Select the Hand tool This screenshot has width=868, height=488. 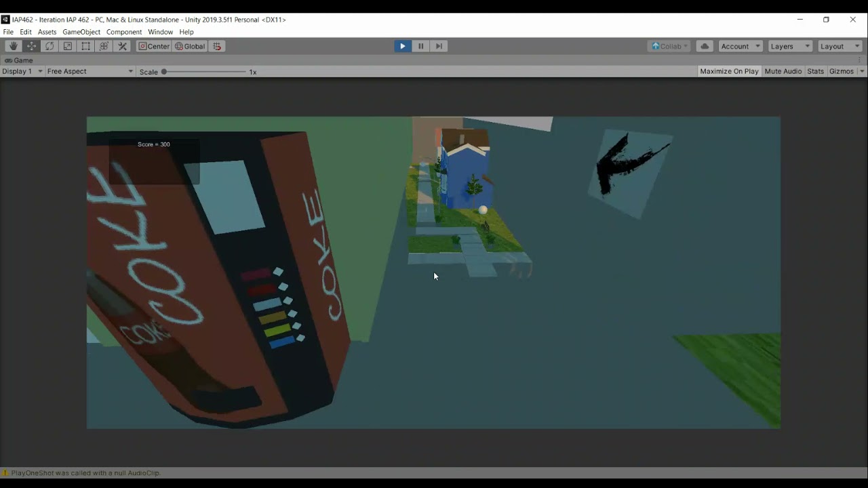coord(13,46)
